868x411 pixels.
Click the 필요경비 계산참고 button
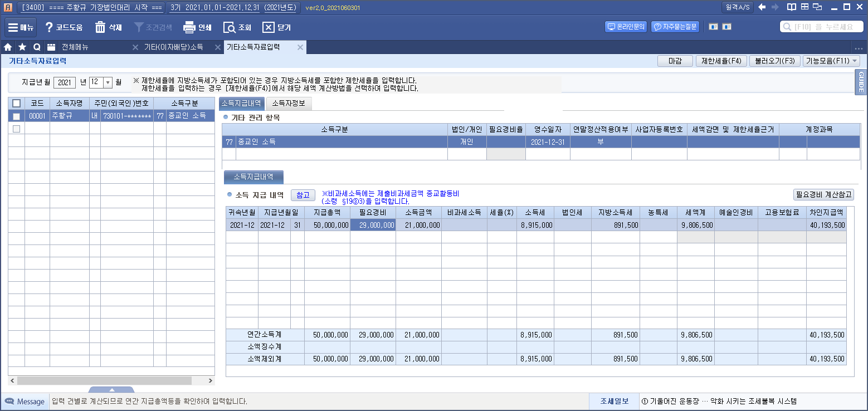pyautogui.click(x=823, y=195)
